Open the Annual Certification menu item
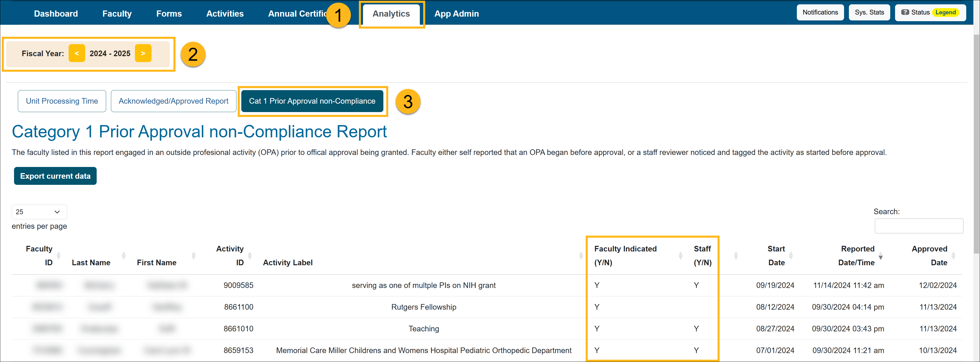 pos(297,14)
